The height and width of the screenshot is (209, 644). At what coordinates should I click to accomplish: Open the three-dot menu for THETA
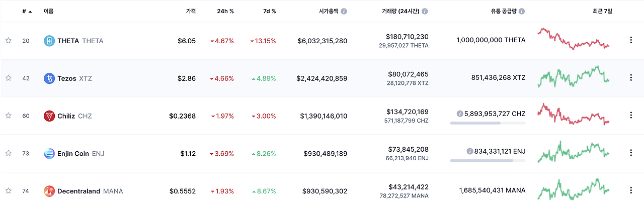[631, 40]
